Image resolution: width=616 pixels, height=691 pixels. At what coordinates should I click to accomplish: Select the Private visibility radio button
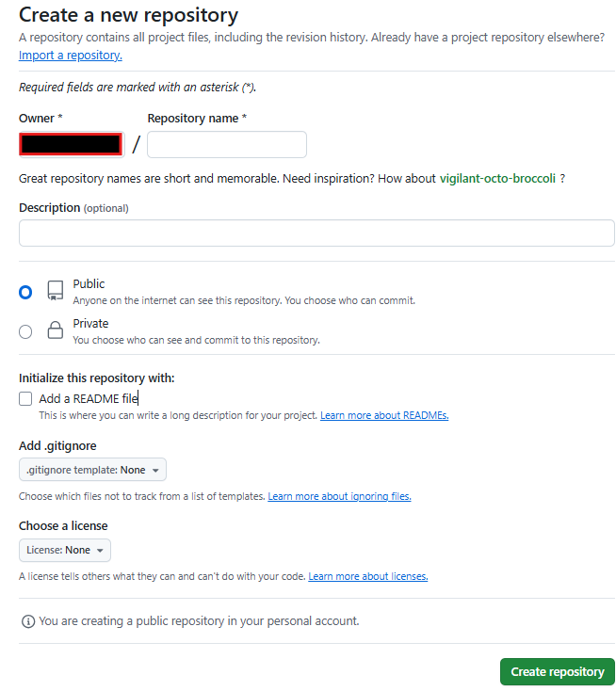point(25,331)
